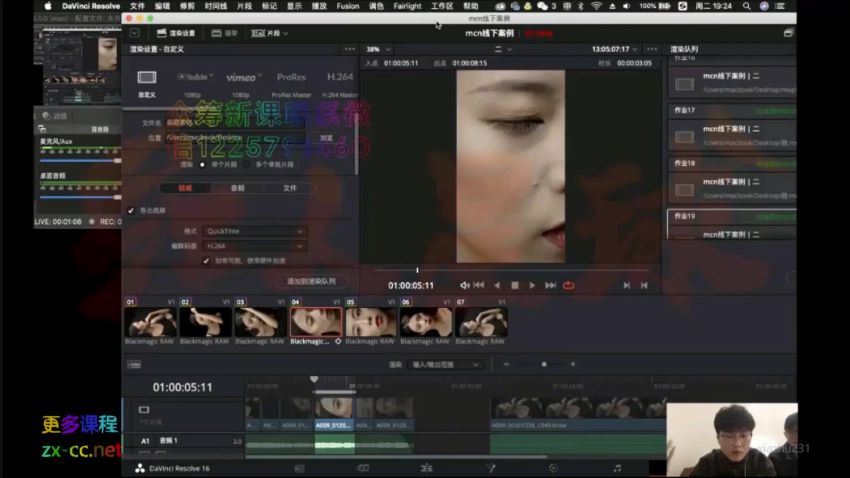Open viewer timecode 13:05:07:17 dropdown
This screenshot has width=850, height=478.
615,49
